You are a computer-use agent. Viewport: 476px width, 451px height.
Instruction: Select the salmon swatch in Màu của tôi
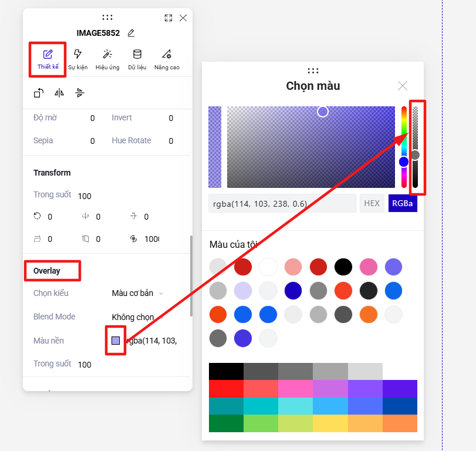pyautogui.click(x=293, y=267)
